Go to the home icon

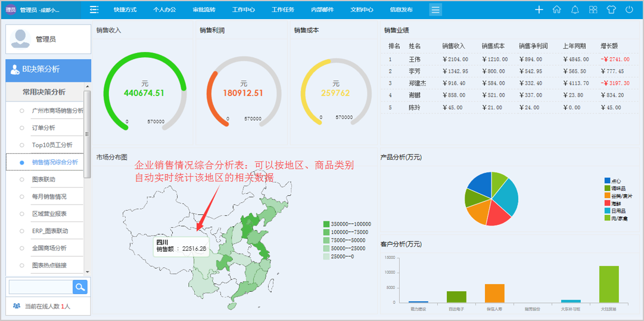point(557,10)
